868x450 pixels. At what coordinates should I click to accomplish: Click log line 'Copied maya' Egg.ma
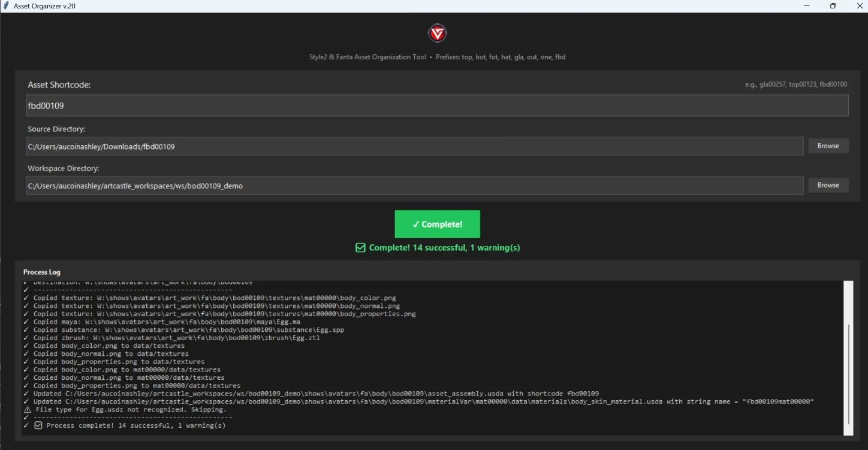[167, 322]
